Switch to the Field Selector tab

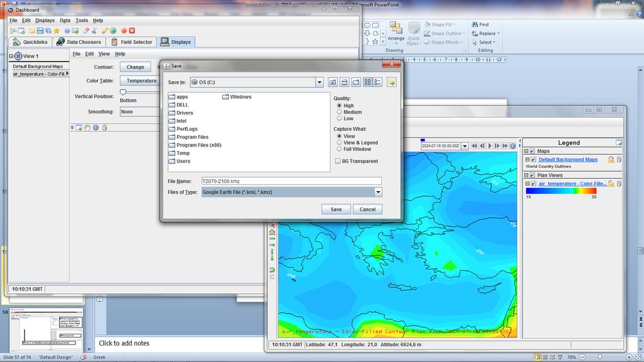coord(131,42)
